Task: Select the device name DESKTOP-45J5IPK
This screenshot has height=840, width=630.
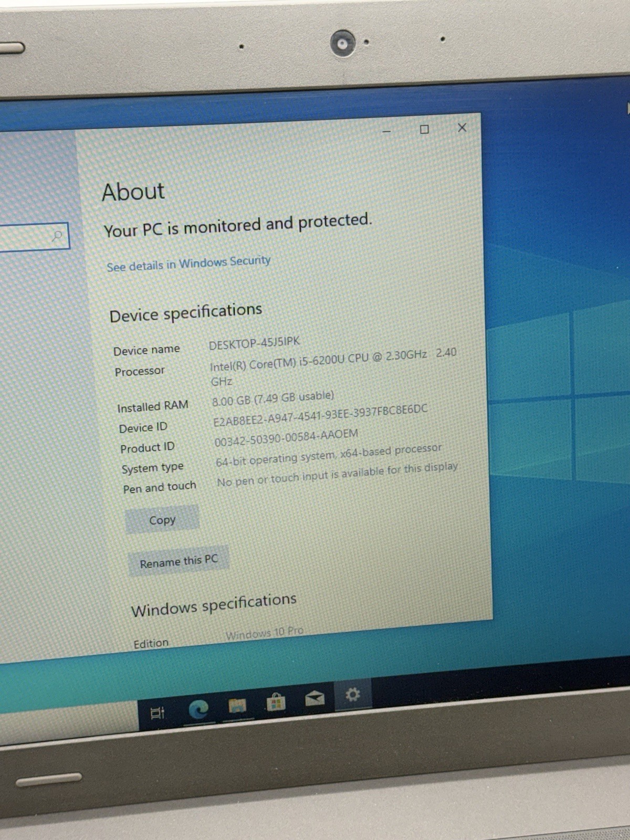Action: point(255,343)
